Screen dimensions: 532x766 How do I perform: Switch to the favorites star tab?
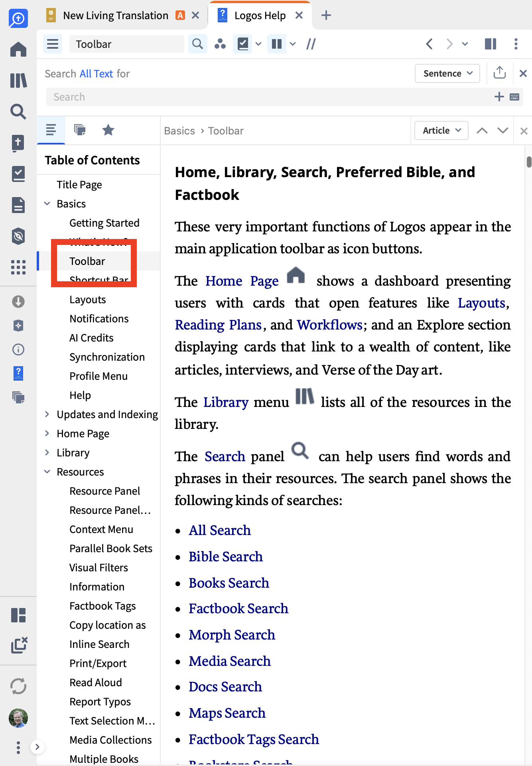(x=108, y=130)
